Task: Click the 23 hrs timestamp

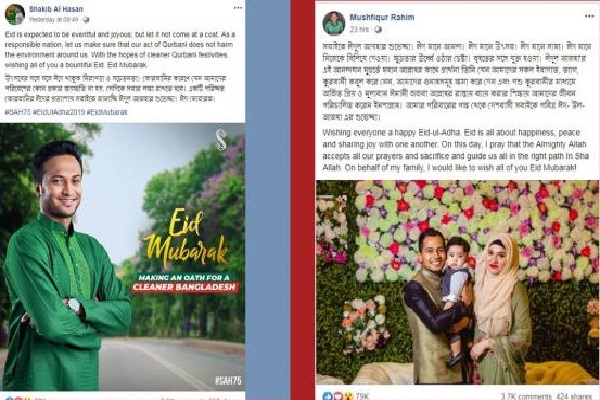Action: (x=359, y=29)
